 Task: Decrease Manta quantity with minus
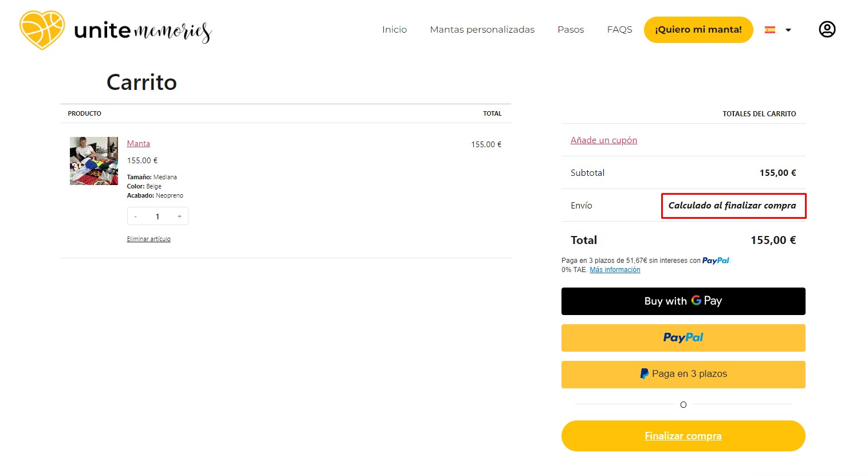[136, 217]
